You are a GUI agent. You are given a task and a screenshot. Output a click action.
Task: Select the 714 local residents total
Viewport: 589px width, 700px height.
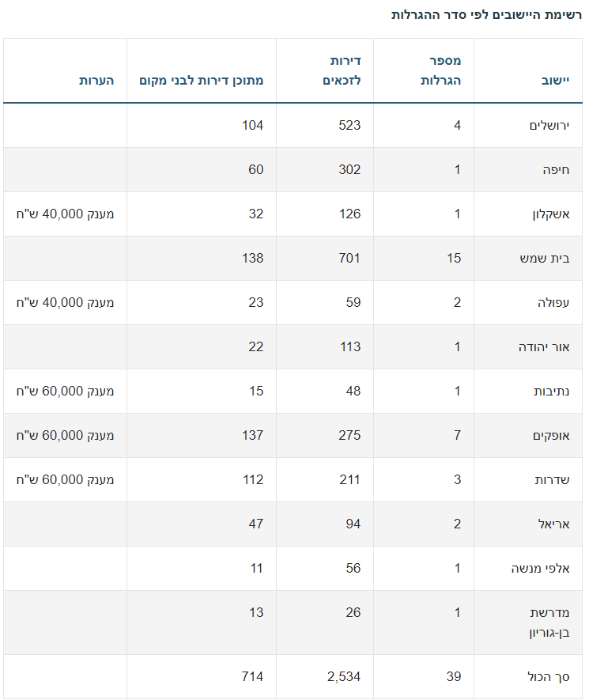252,676
